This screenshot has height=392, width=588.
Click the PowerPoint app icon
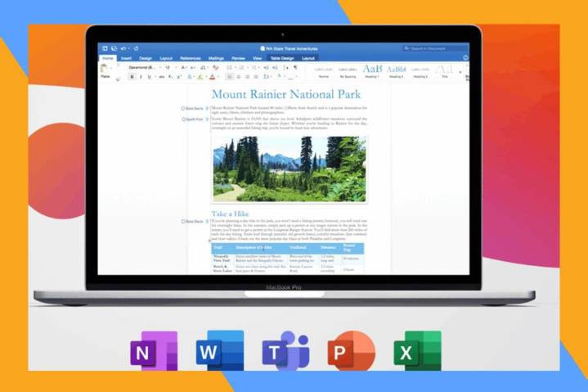pyautogui.click(x=352, y=350)
